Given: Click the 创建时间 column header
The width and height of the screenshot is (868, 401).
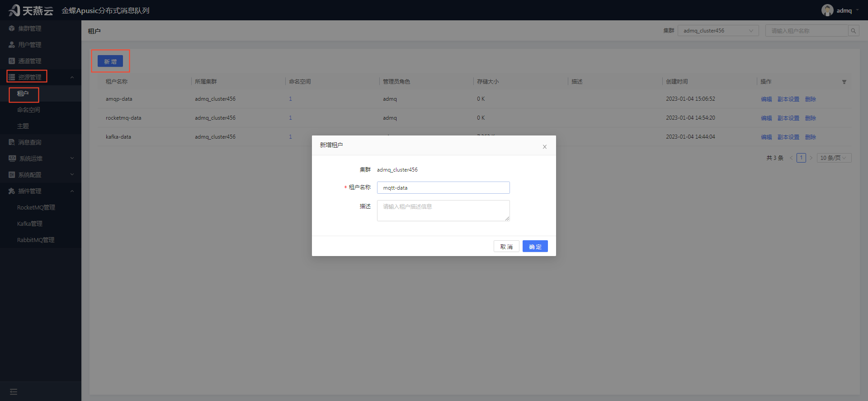Looking at the screenshot, I should (677, 82).
